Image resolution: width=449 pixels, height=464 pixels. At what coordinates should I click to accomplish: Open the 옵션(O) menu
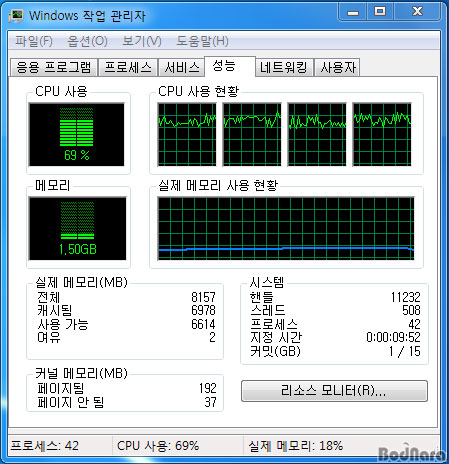click(x=87, y=41)
